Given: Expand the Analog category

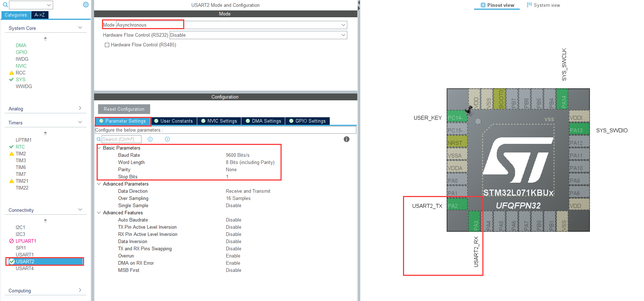Looking at the screenshot, I should pyautogui.click(x=80, y=108).
